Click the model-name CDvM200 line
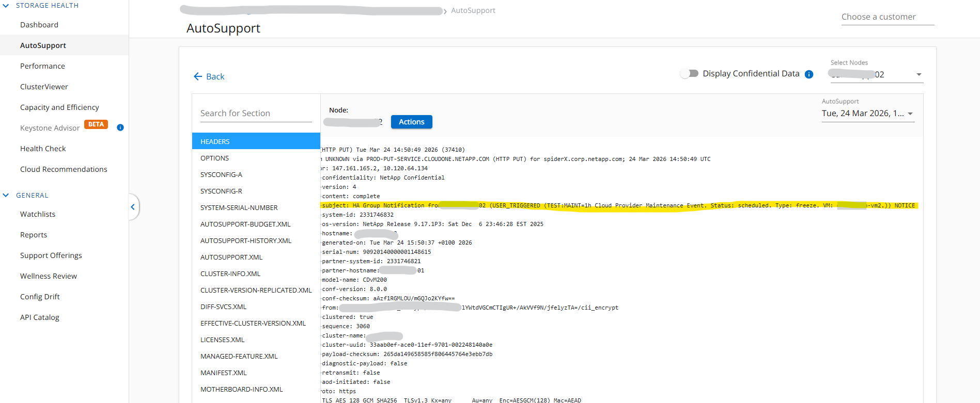The image size is (980, 403). click(x=354, y=280)
